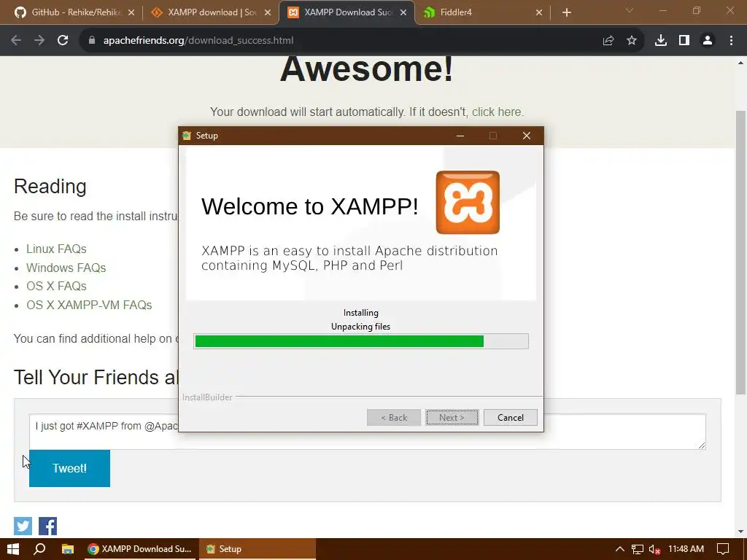Reload the apachefriends page
747x560 pixels.
[x=63, y=41]
